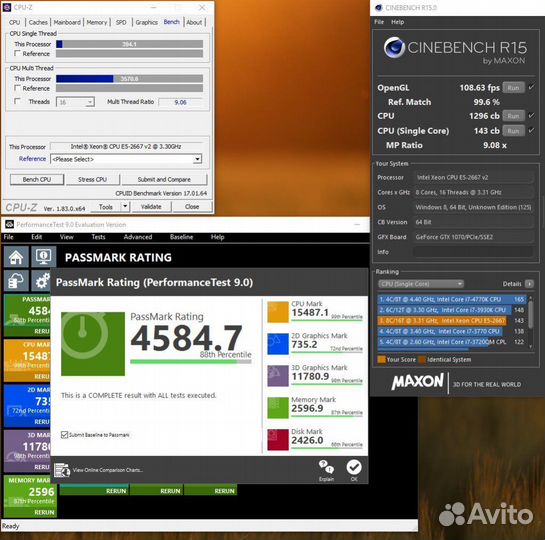Viewport: 545px width, 540px height.
Task: Toggle the OpenGL test checkmark in Cinebench
Action: 531,87
